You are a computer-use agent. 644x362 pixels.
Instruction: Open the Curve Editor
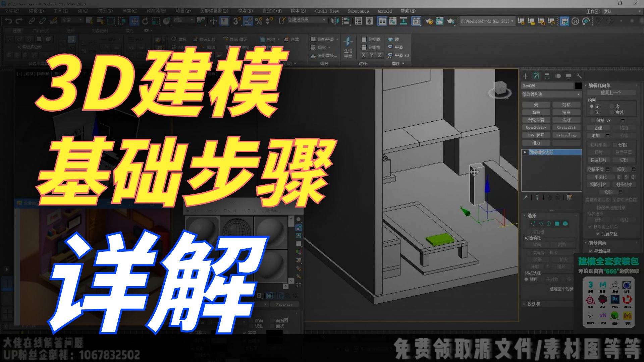click(x=393, y=21)
